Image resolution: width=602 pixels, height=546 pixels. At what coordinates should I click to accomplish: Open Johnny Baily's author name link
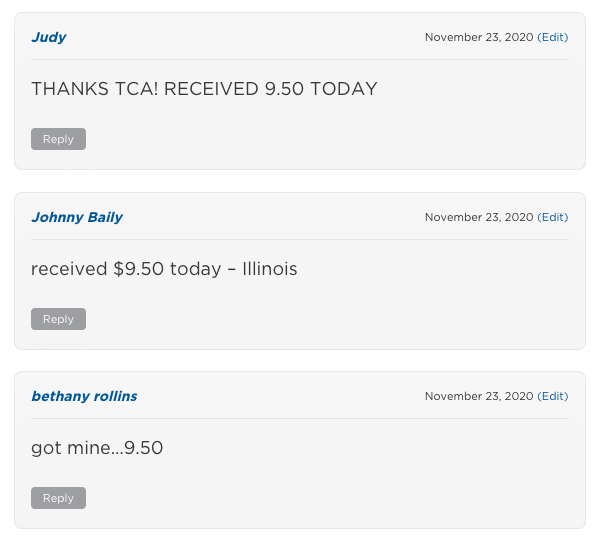[x=77, y=217]
